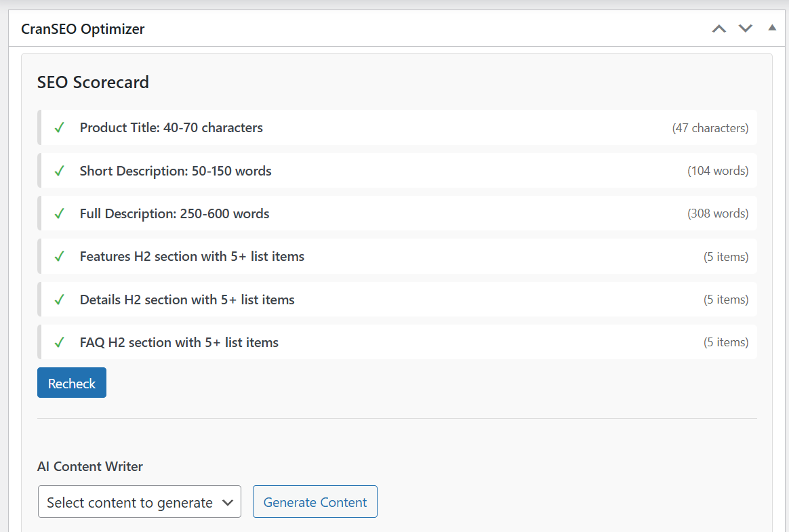Click the 47 characters count label
The image size is (789, 532).
click(x=710, y=127)
